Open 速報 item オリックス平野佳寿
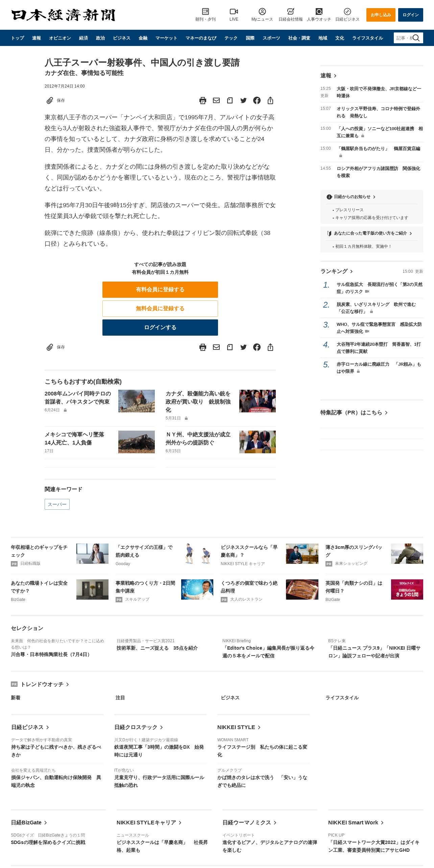434x868 pixels. pyautogui.click(x=379, y=112)
